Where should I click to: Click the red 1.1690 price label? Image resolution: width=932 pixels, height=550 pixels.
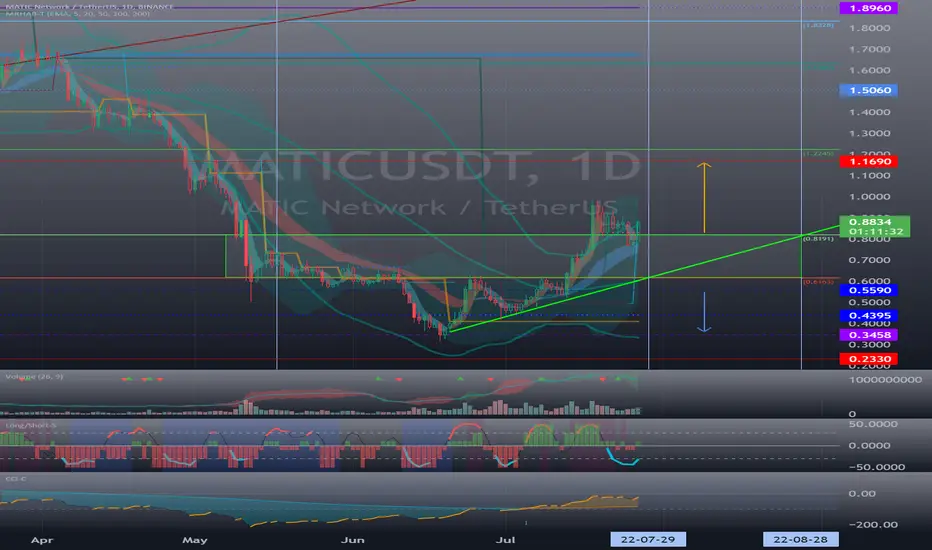click(868, 162)
